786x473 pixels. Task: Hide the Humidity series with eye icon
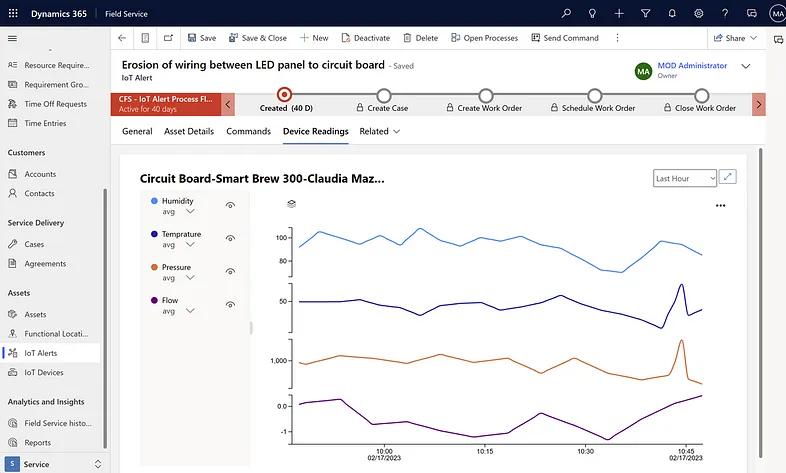[230, 205]
